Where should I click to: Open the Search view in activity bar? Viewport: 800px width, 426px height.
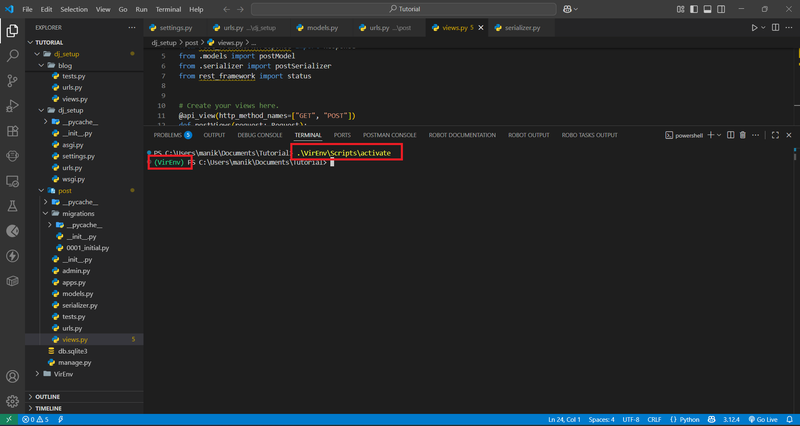(x=12, y=56)
